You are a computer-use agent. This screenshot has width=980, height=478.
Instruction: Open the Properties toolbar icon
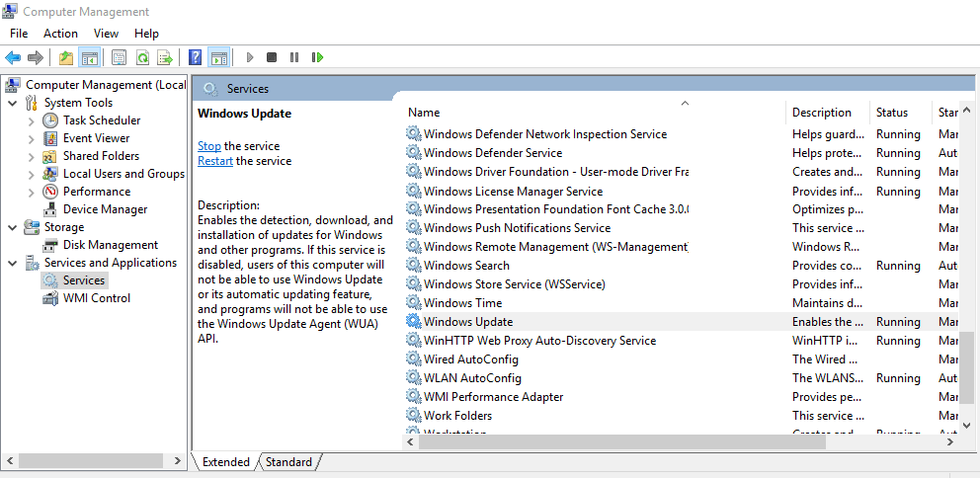point(119,57)
